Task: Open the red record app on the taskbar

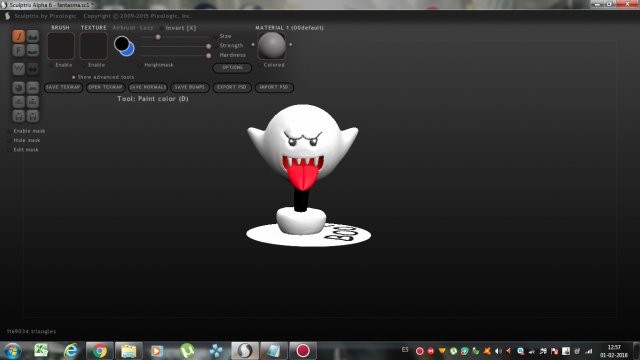Action: [303, 351]
